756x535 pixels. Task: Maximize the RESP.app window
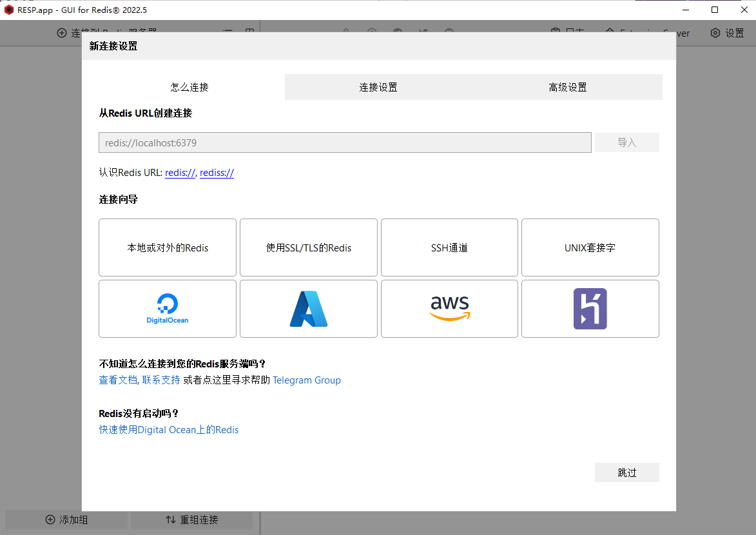[715, 10]
